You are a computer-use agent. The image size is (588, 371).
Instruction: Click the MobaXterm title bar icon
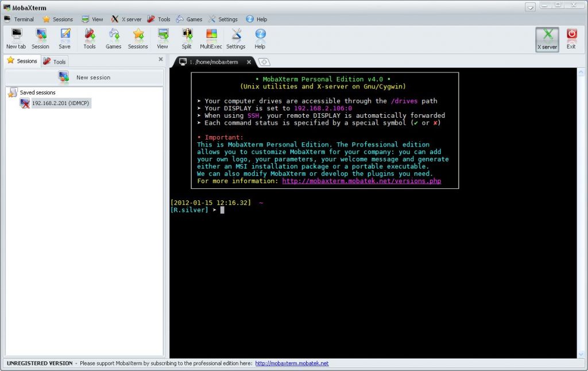7,7
